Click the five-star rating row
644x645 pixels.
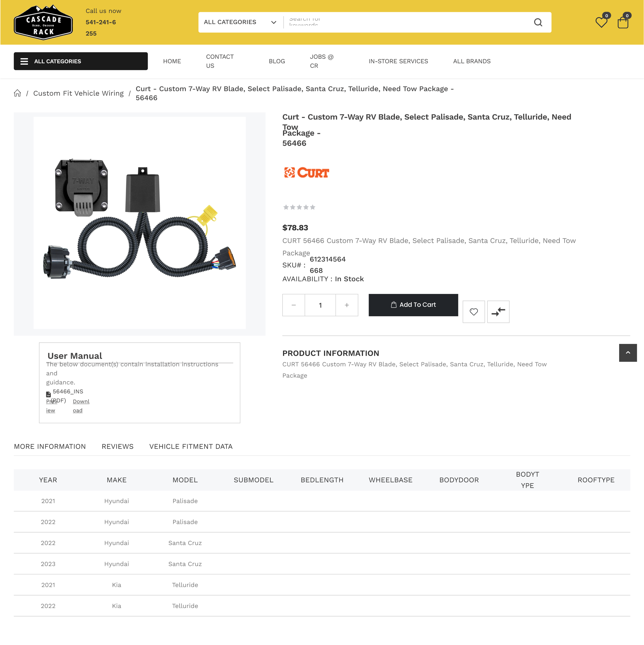tap(299, 207)
